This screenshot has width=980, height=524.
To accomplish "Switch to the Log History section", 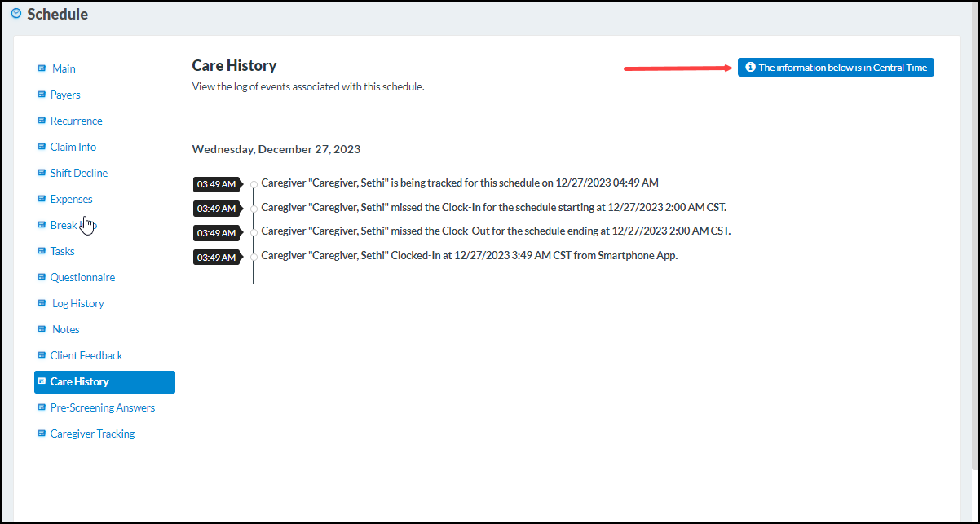I will click(77, 303).
